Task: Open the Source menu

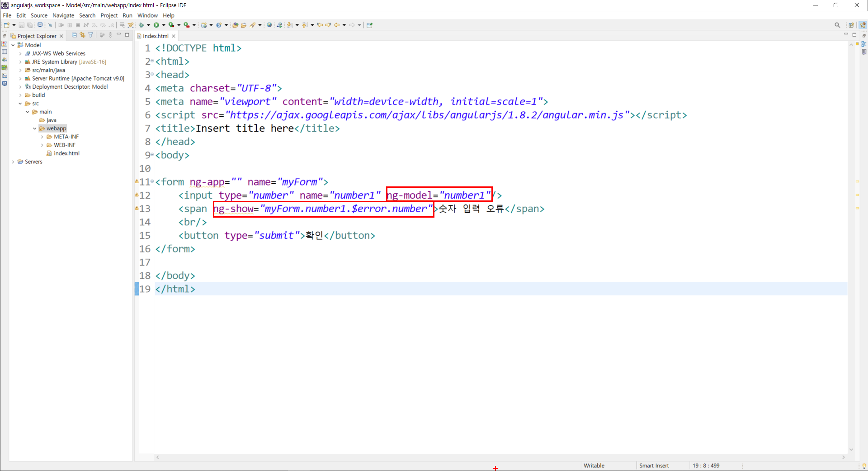Action: 39,15
